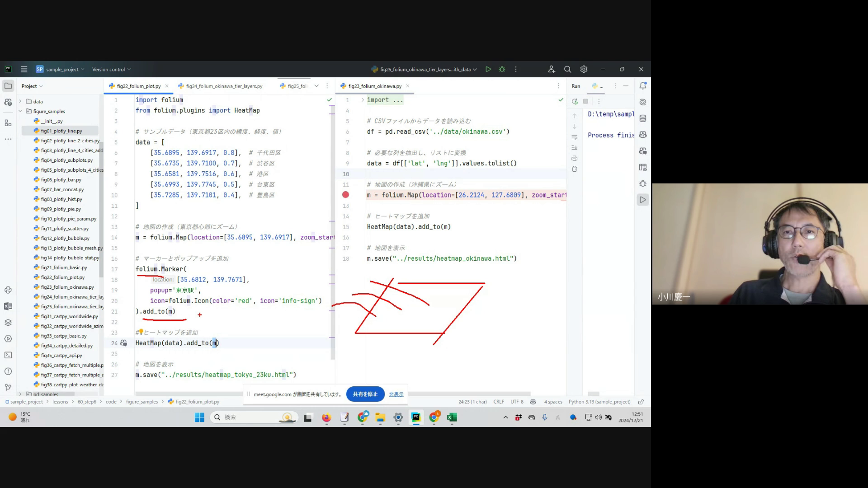Toggle the read-only lock icon in status bar

(x=641, y=402)
